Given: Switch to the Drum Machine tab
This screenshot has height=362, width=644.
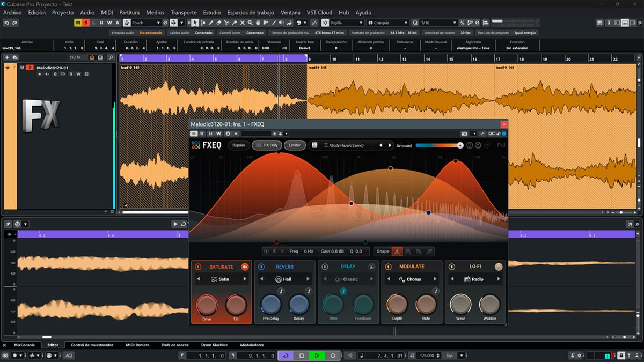Looking at the screenshot, I should (214, 345).
